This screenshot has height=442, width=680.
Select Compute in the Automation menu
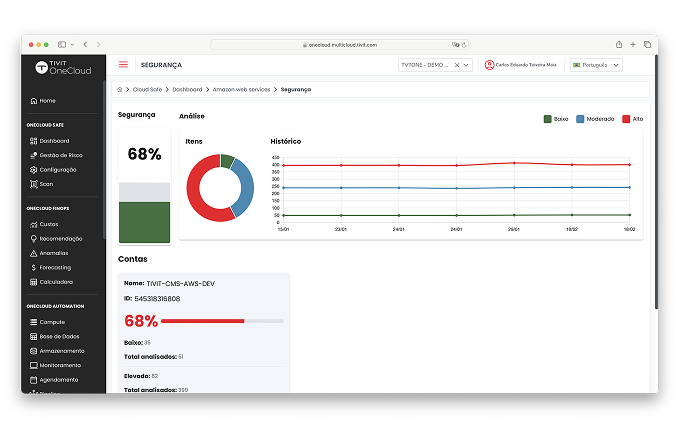52,322
